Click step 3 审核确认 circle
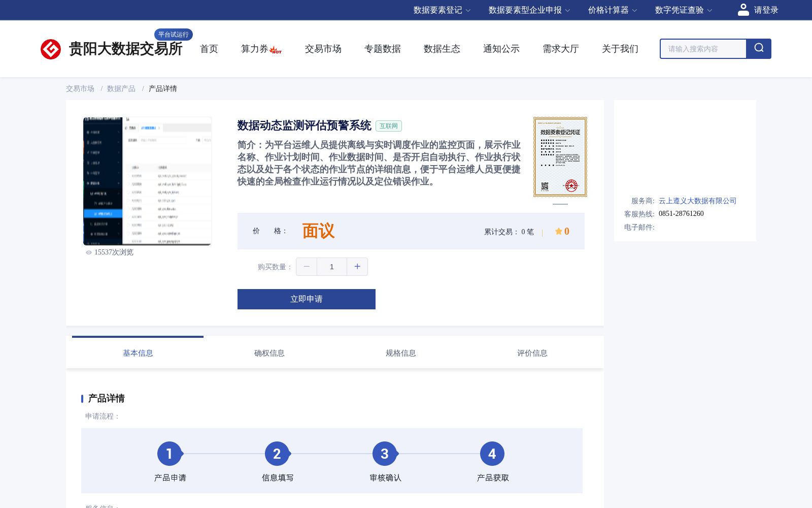Screen dimensions: 812x508 click(x=385, y=454)
